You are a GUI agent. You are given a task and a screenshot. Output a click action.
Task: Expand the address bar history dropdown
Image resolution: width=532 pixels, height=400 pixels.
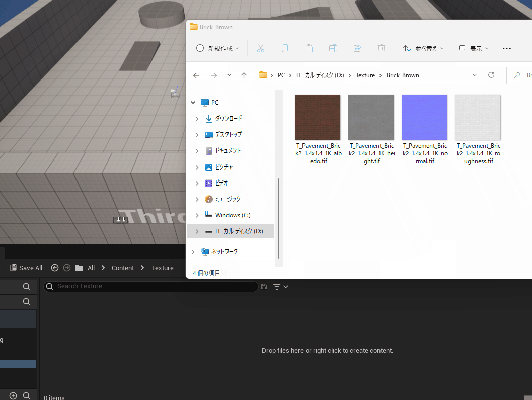coord(474,75)
